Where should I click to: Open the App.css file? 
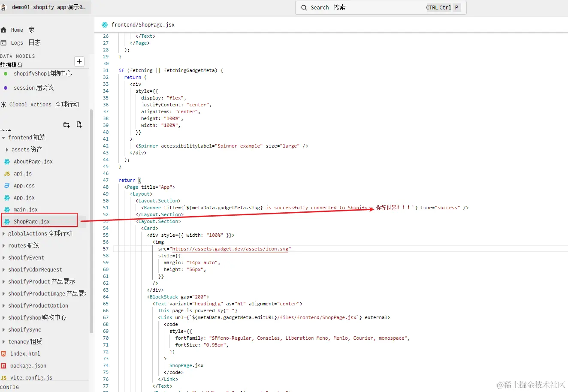24,186
